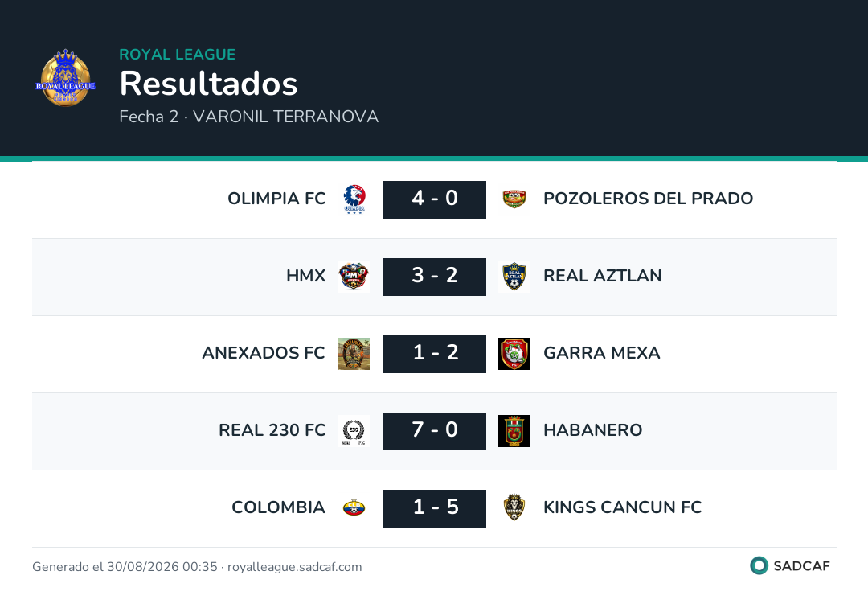Open the 1 - 5 Colombia match score

[435, 508]
